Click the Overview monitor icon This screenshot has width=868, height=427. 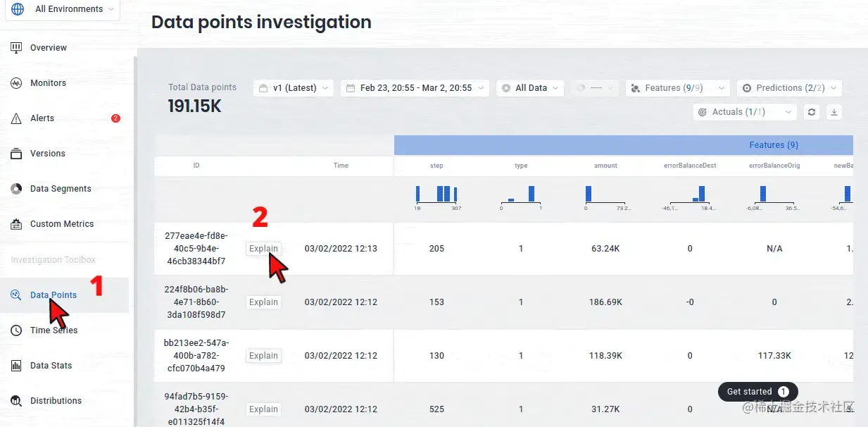(16, 48)
